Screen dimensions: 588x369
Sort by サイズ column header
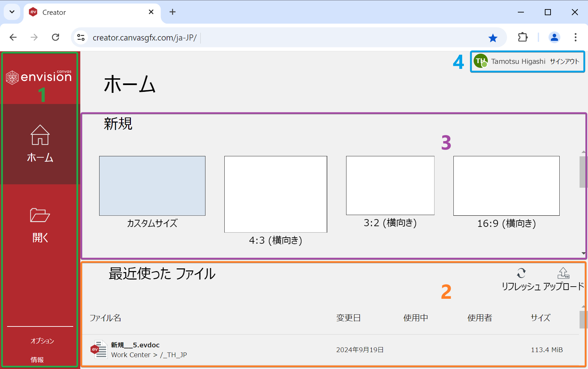[x=540, y=318]
